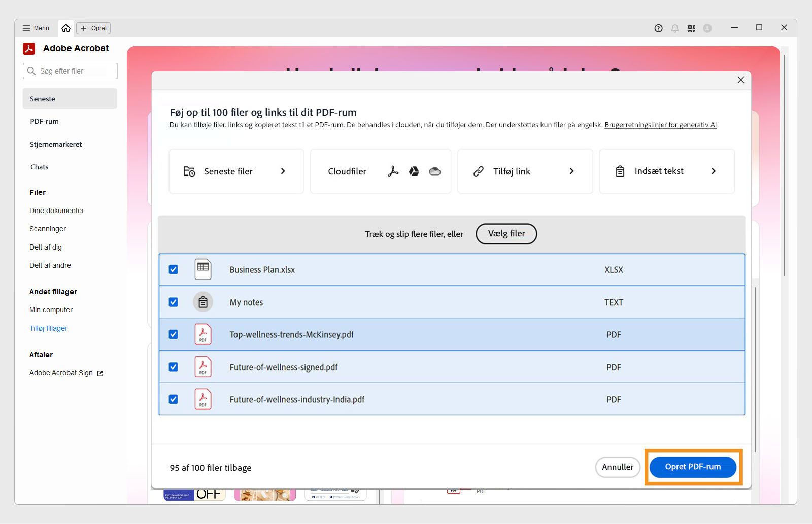Uncheck Future-of-wellness-signed.pdf
The image size is (812, 524).
point(173,367)
